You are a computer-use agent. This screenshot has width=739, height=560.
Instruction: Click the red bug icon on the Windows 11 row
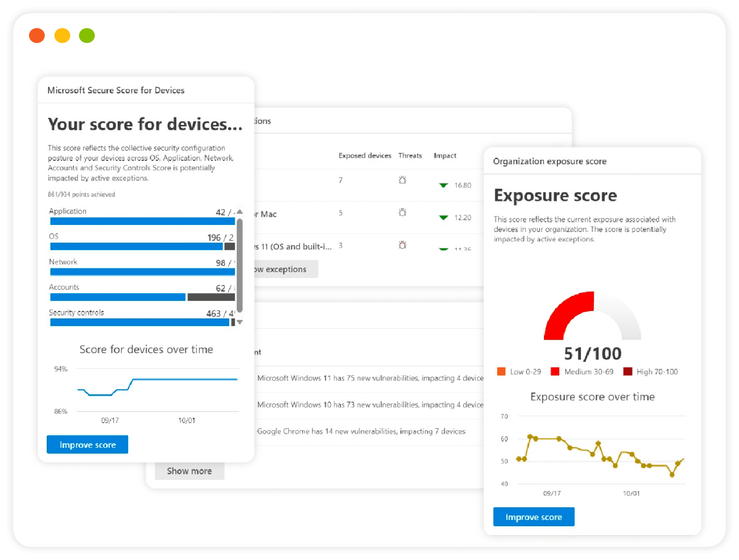click(403, 245)
